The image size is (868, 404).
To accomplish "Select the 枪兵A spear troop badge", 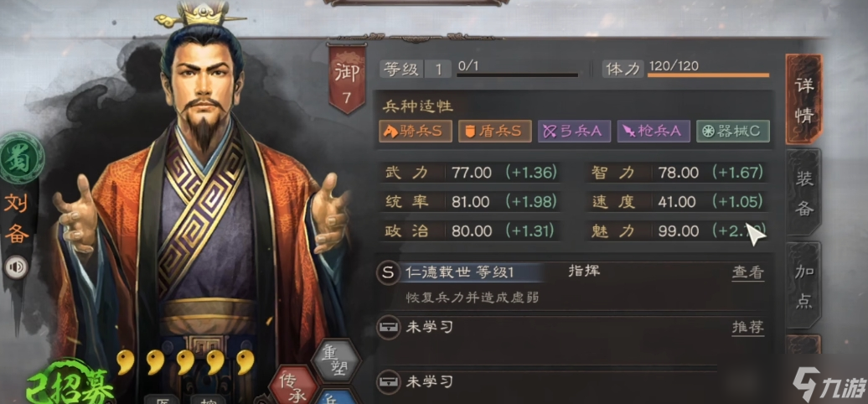I will pos(654,131).
